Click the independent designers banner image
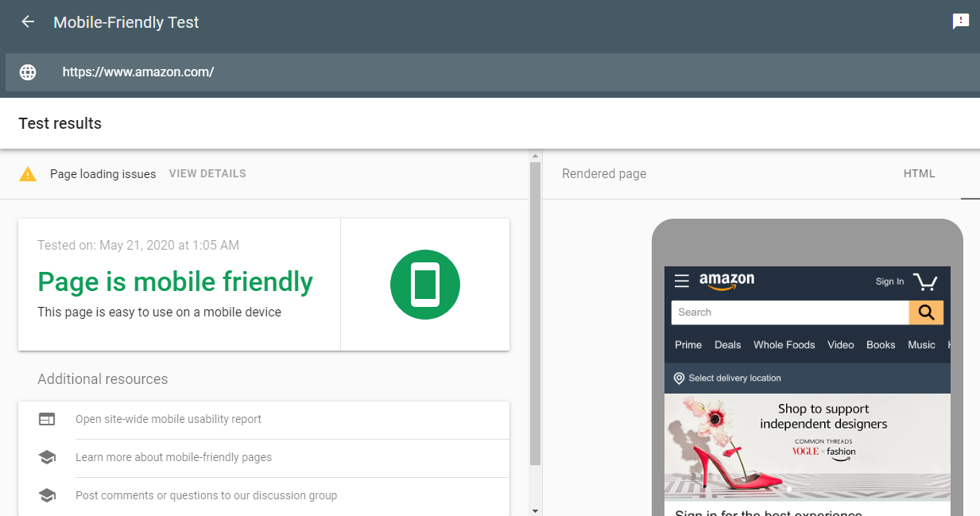The width and height of the screenshot is (980, 516). (808, 447)
